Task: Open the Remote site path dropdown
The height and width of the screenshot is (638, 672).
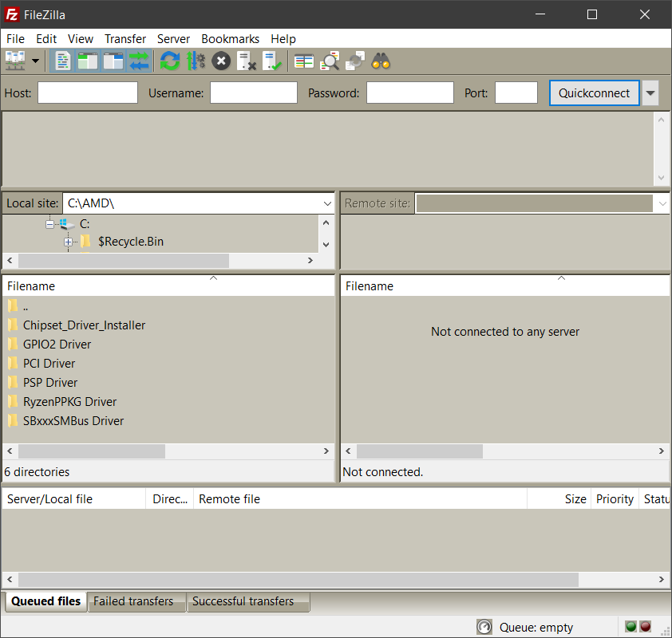Action: coord(662,203)
